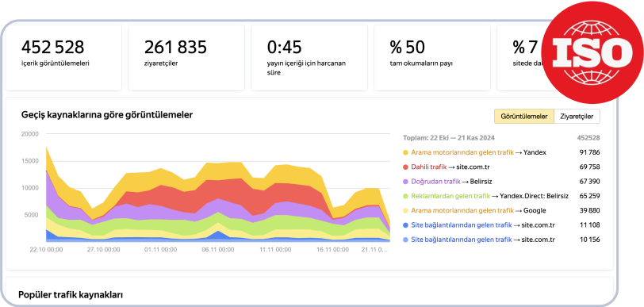Open Reklamlardan gelen trafik link
This screenshot has height=307, width=644.
(x=450, y=196)
